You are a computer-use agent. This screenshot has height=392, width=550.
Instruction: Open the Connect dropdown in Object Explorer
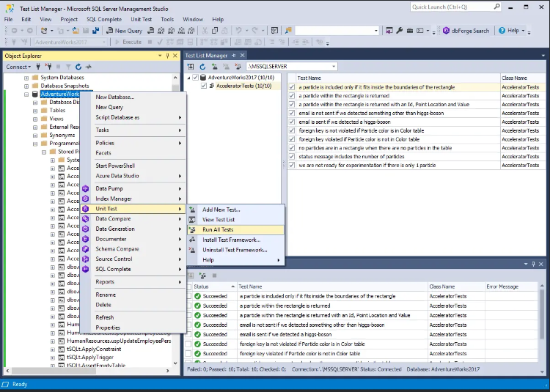click(18, 67)
